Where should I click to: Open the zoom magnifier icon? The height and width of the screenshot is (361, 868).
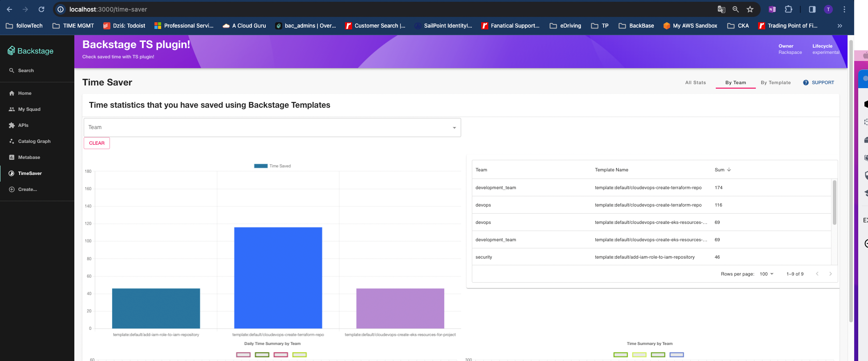(x=736, y=9)
